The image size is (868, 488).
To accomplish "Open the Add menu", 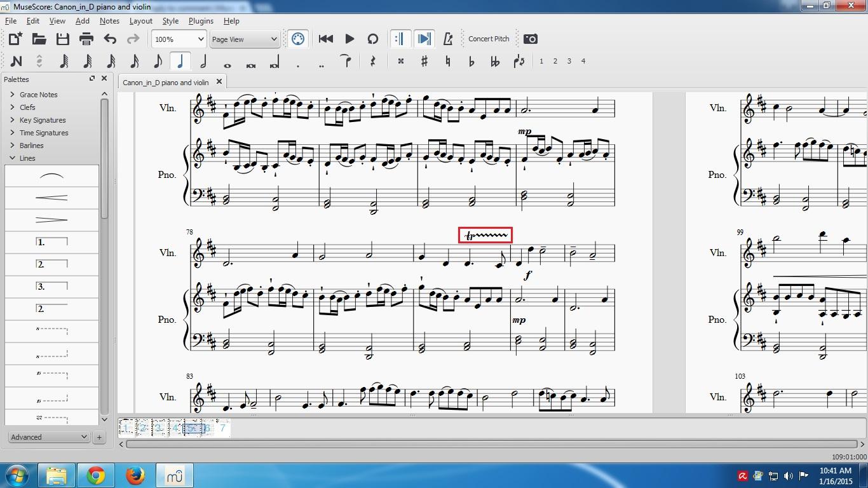I will tap(83, 21).
